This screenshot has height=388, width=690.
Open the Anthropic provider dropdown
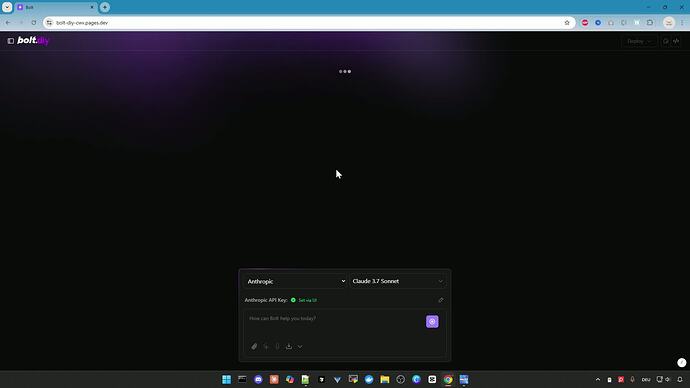(296, 281)
